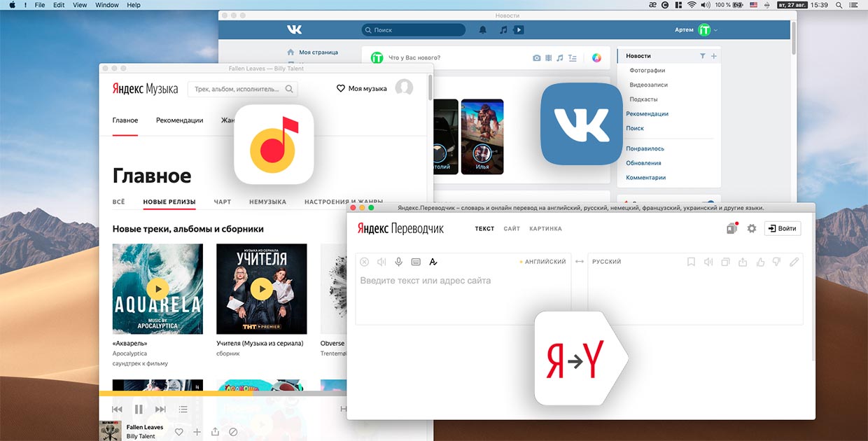Play the Aquarela album cover
The width and height of the screenshot is (868, 441).
(x=157, y=288)
